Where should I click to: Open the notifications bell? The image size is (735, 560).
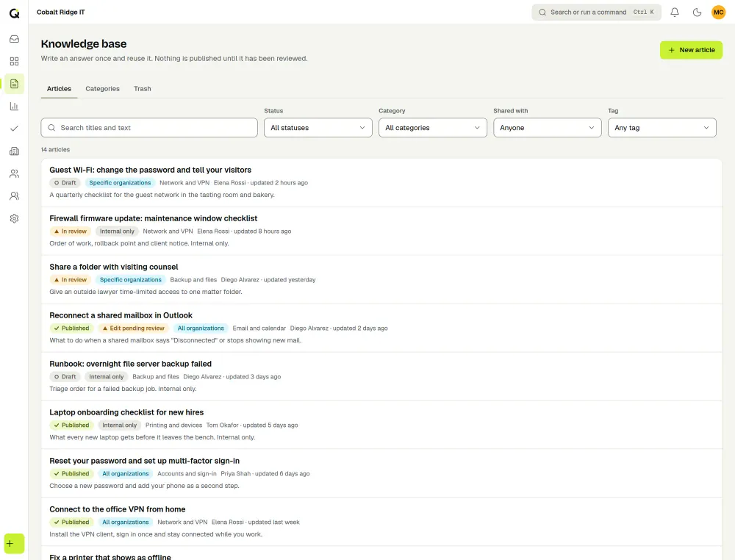[x=675, y=12]
